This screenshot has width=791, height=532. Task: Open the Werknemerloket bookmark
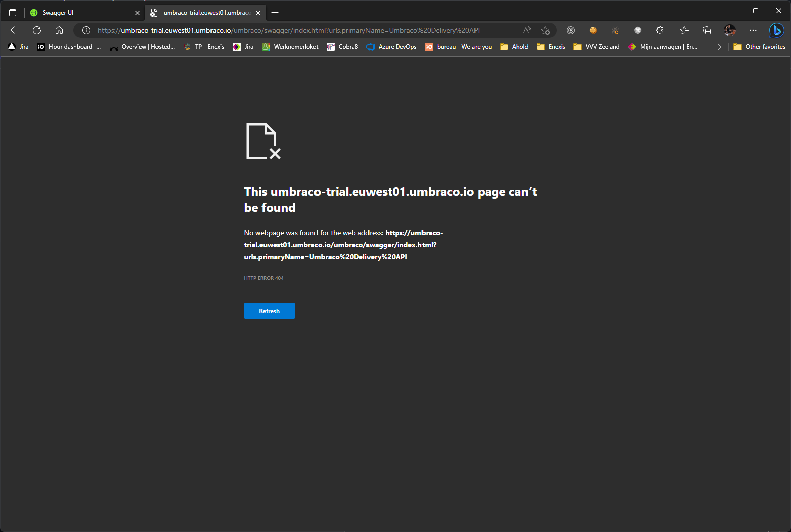click(290, 46)
